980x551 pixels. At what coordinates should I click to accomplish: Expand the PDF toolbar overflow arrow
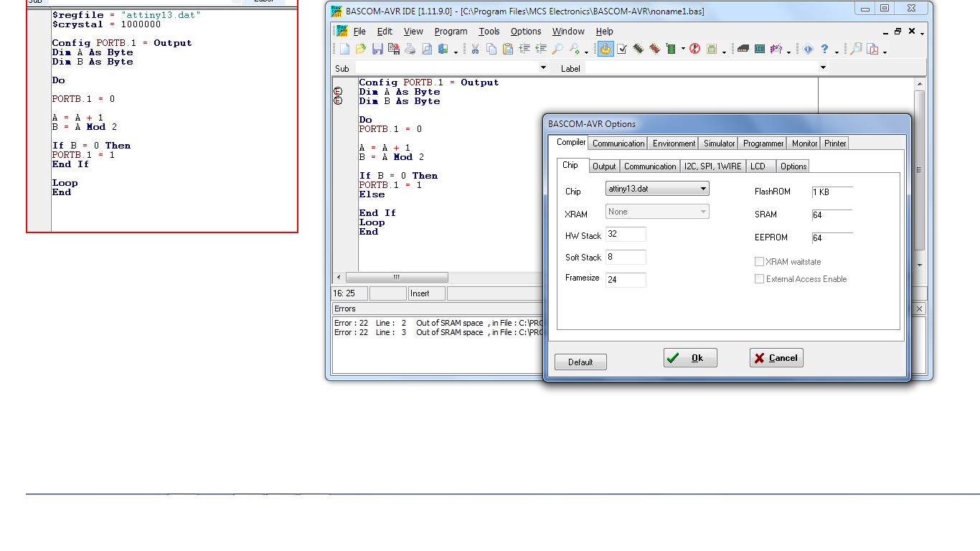[885, 51]
